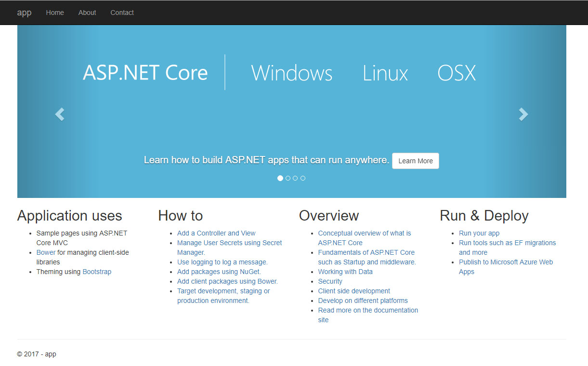The width and height of the screenshot is (588, 366).
Task: Open Use logging to log a message
Action: [x=222, y=262]
